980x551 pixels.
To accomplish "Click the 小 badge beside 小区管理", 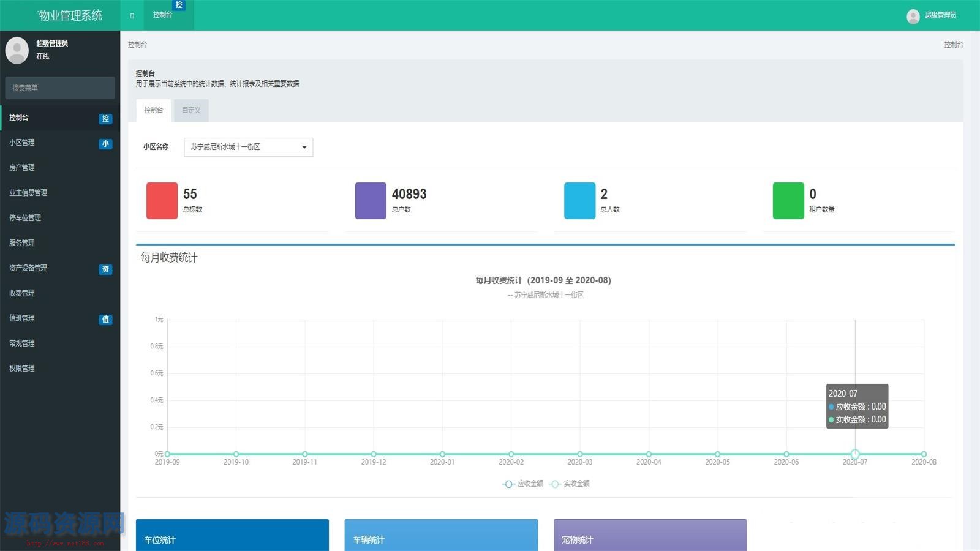I will [x=105, y=144].
